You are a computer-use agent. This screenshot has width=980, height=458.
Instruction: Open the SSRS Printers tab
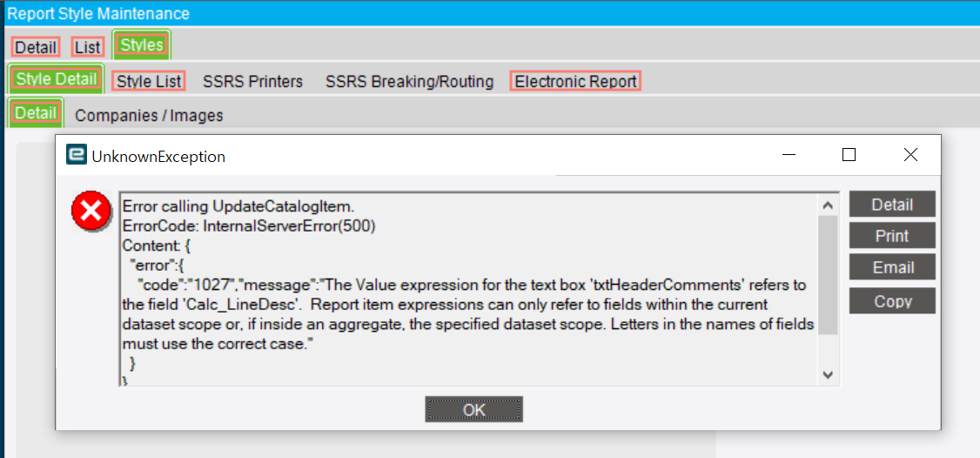pyautogui.click(x=252, y=81)
